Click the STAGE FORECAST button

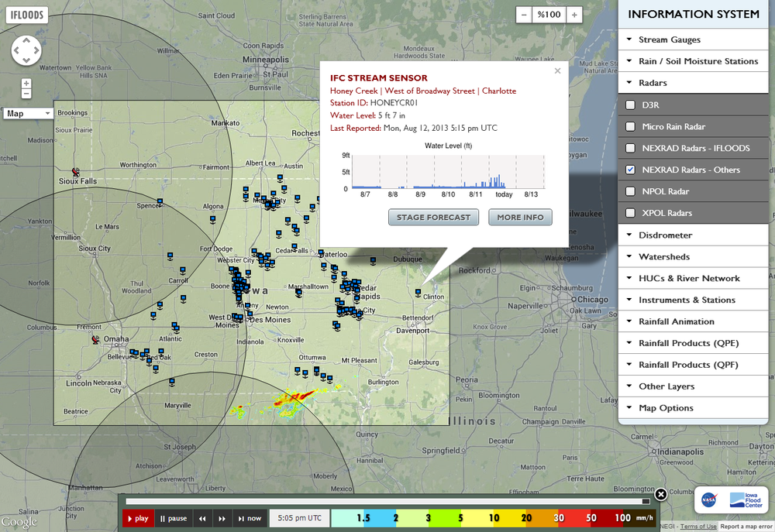(433, 217)
